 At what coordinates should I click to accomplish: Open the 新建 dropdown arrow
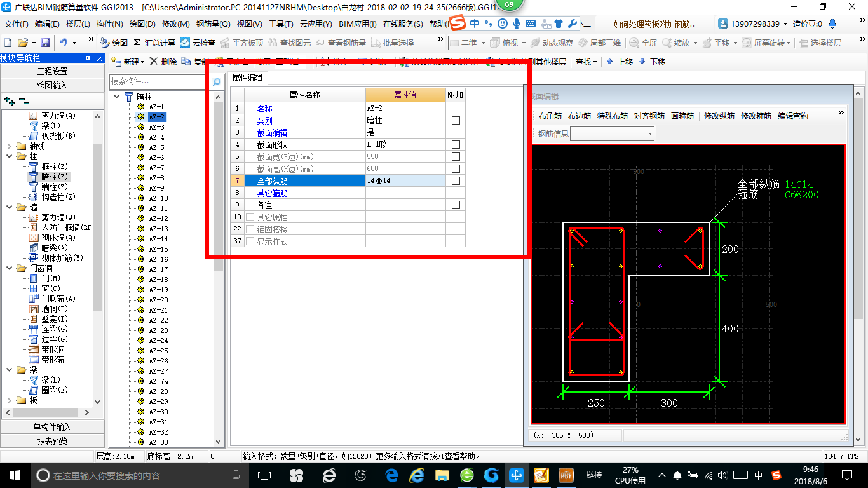[x=143, y=62]
